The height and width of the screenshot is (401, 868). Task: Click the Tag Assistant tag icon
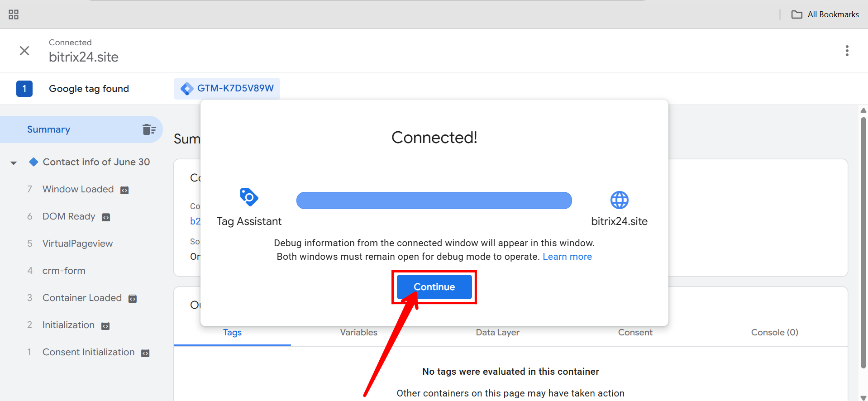coord(249,197)
